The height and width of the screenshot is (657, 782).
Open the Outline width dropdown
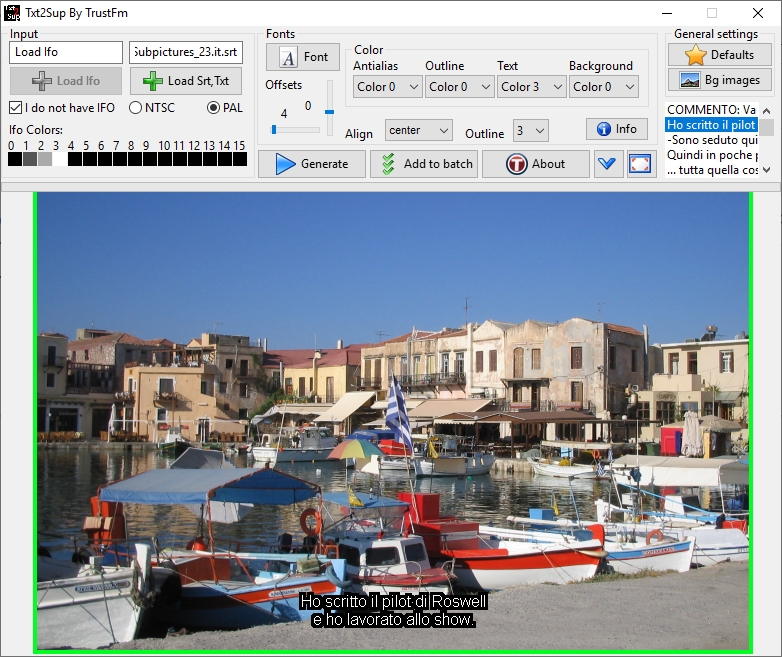530,130
